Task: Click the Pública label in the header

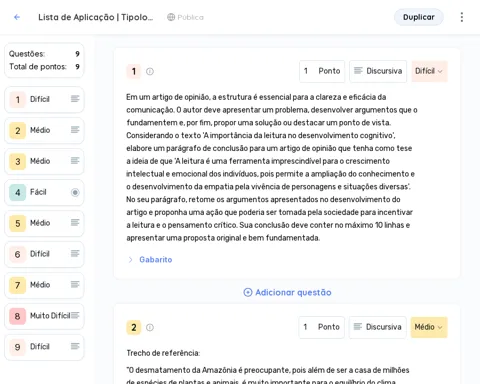Action: pos(190,17)
